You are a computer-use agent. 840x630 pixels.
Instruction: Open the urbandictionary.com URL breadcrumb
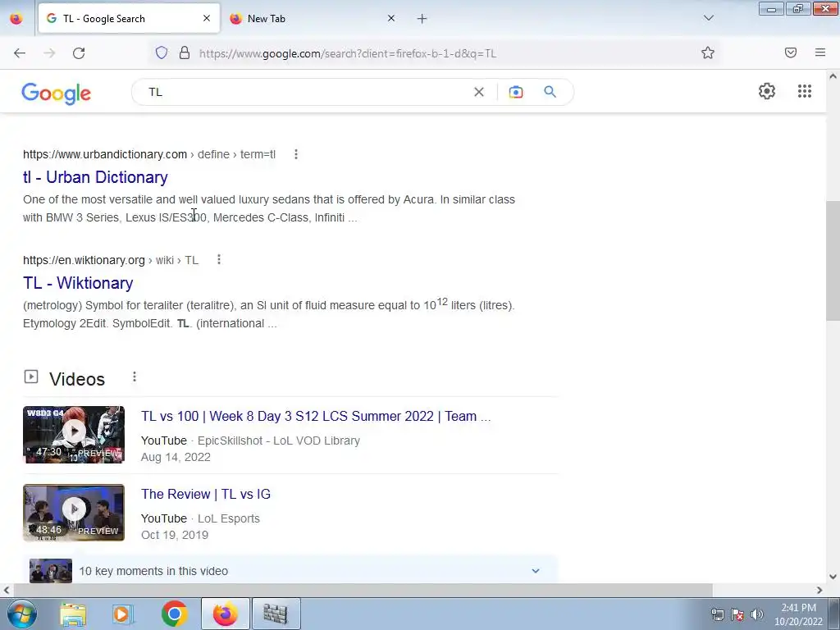149,154
